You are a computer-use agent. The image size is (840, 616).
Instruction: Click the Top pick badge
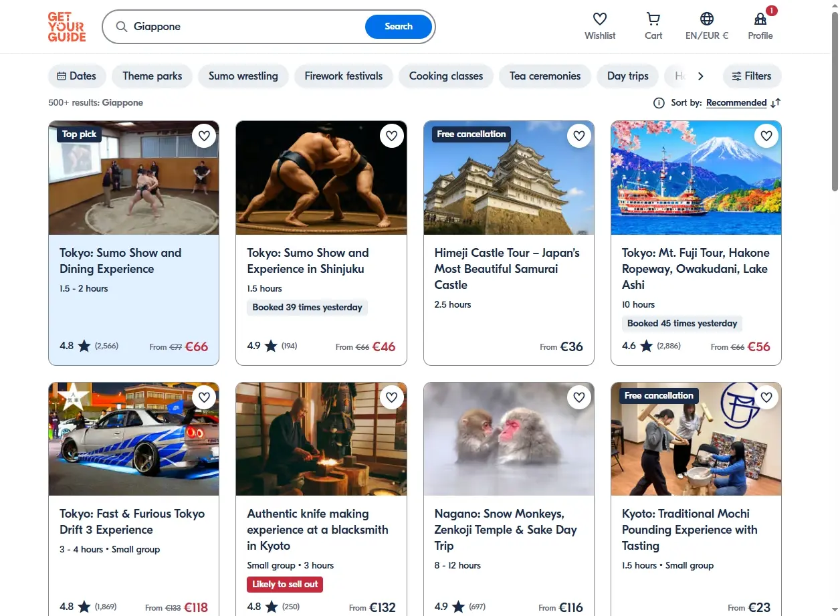(79, 134)
